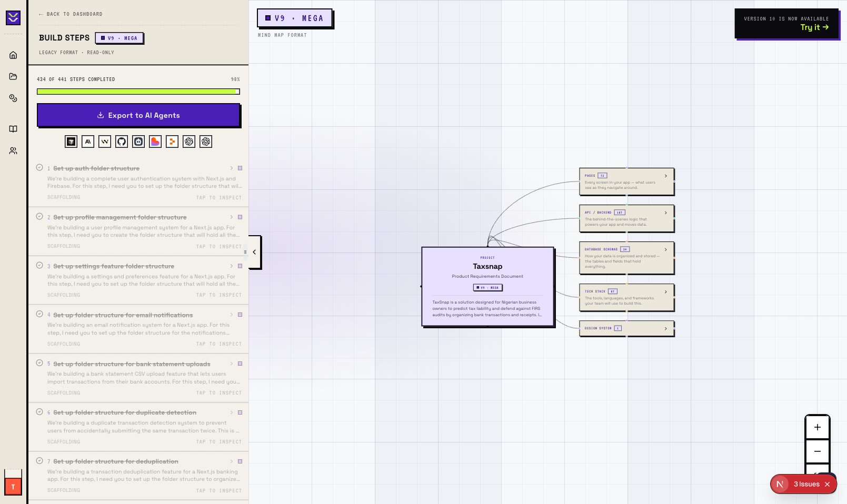Collapse the build steps side panel
The width and height of the screenshot is (847, 504).
[255, 252]
